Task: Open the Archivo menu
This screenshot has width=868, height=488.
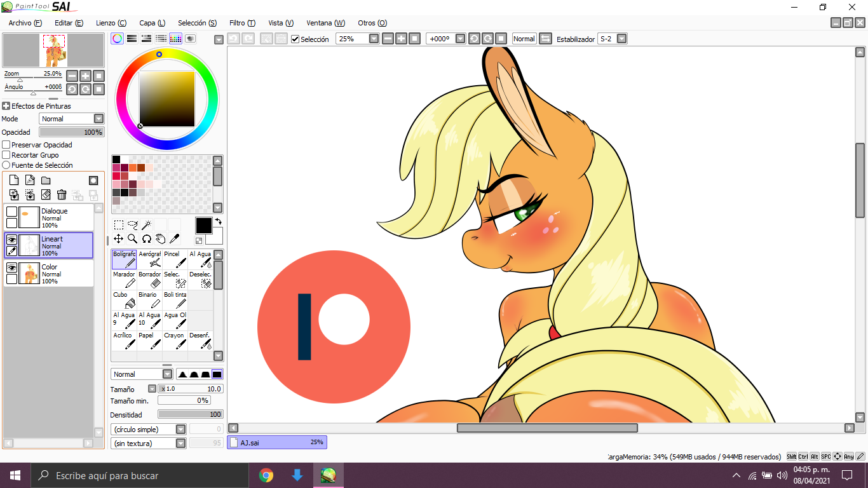Action: 25,23
